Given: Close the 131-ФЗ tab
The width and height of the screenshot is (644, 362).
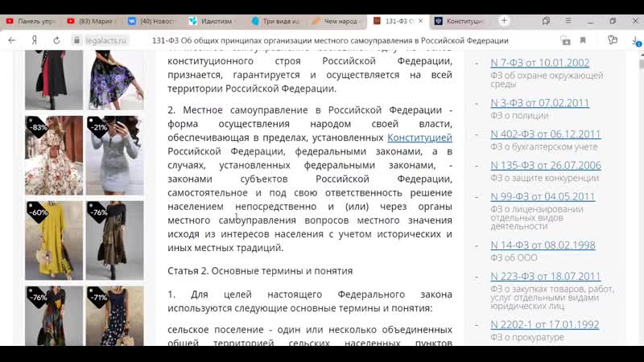Looking at the screenshot, I should tap(420, 21).
